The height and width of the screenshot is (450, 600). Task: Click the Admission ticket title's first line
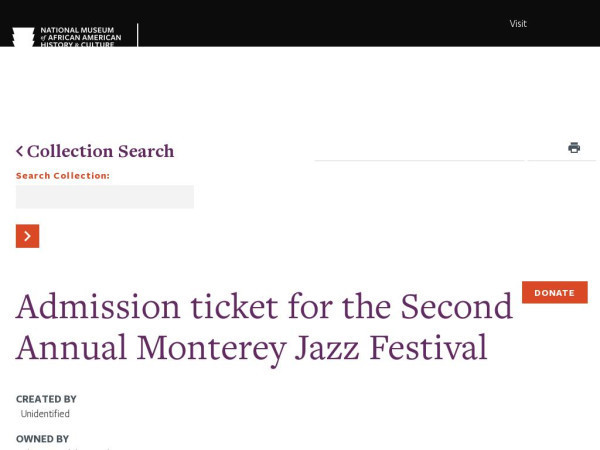pos(264,307)
